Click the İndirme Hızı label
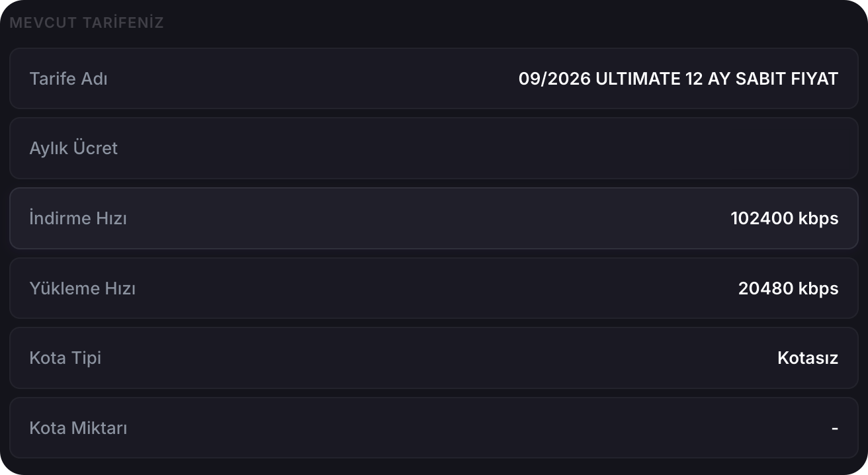The width and height of the screenshot is (868, 475). coord(78,218)
